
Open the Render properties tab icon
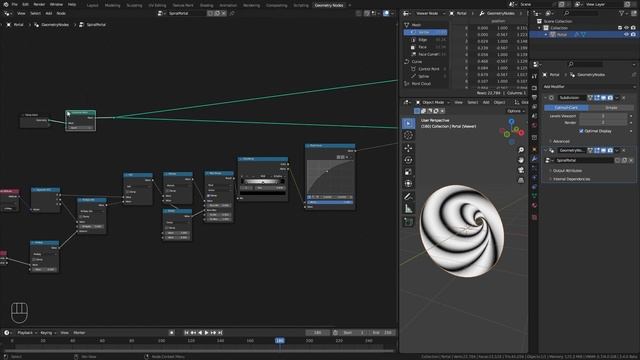(x=534, y=88)
